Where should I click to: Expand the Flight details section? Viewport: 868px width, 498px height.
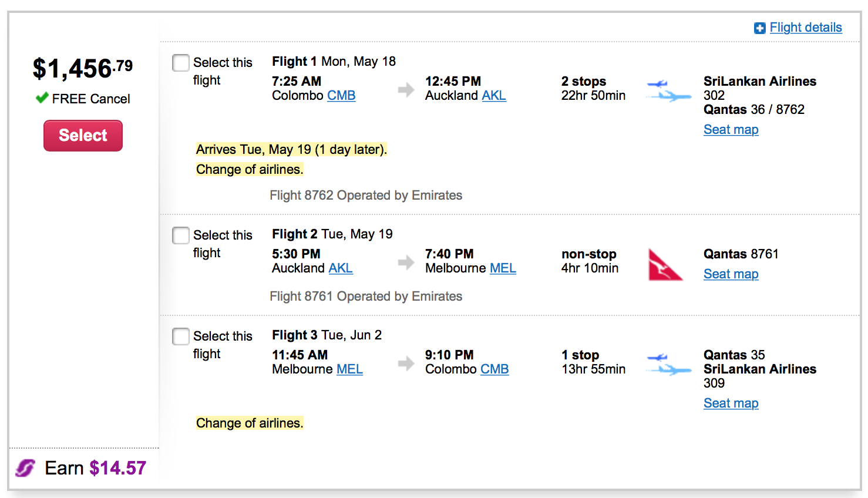[x=805, y=28]
